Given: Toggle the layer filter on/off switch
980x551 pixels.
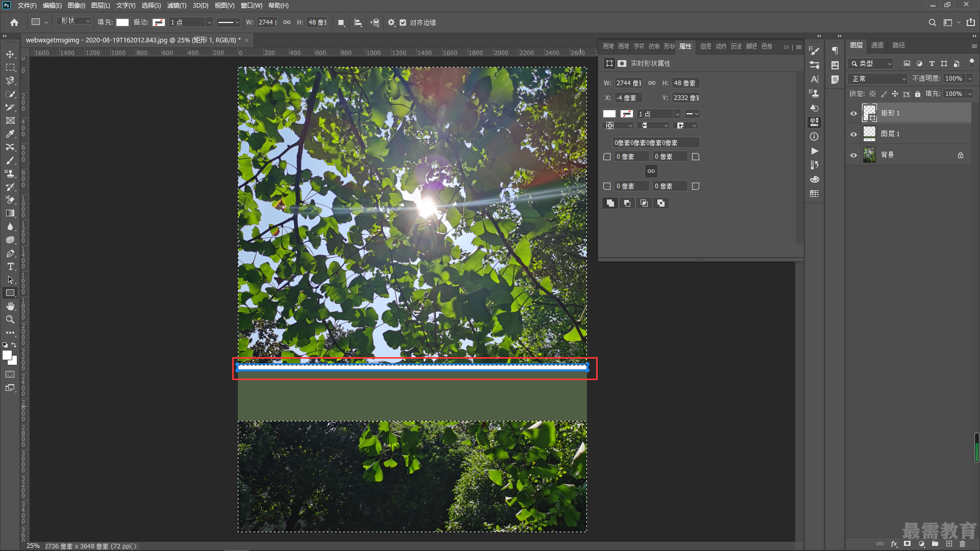Looking at the screenshot, I should [971, 63].
